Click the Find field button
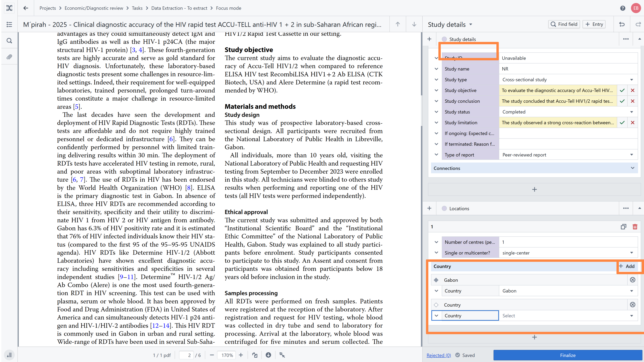 tap(564, 24)
